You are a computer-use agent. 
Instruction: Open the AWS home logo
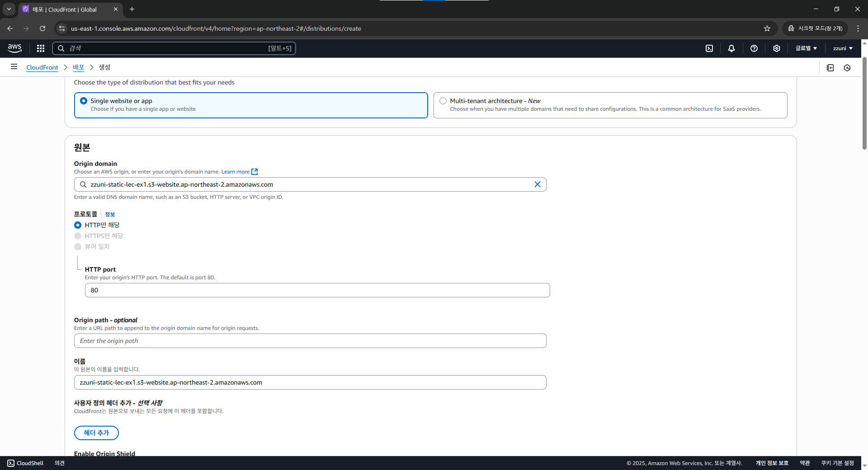tap(14, 48)
